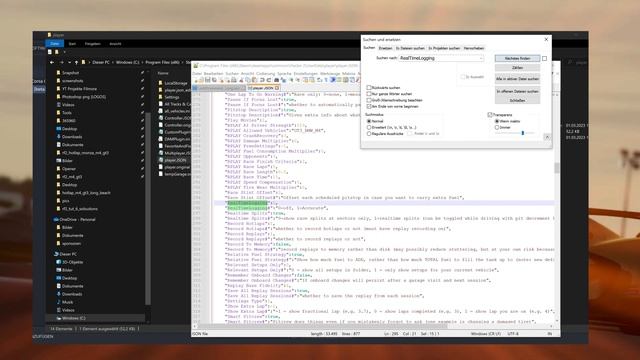This screenshot has width=640, height=360.
Task: Open the Codierung menu in Notepad++
Action: [266, 74]
